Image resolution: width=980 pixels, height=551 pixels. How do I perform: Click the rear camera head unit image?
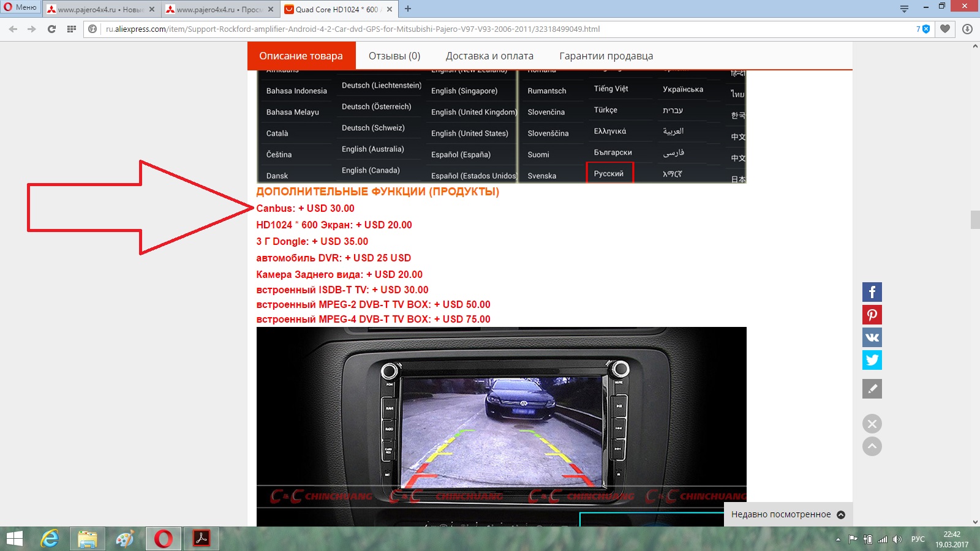[502, 427]
